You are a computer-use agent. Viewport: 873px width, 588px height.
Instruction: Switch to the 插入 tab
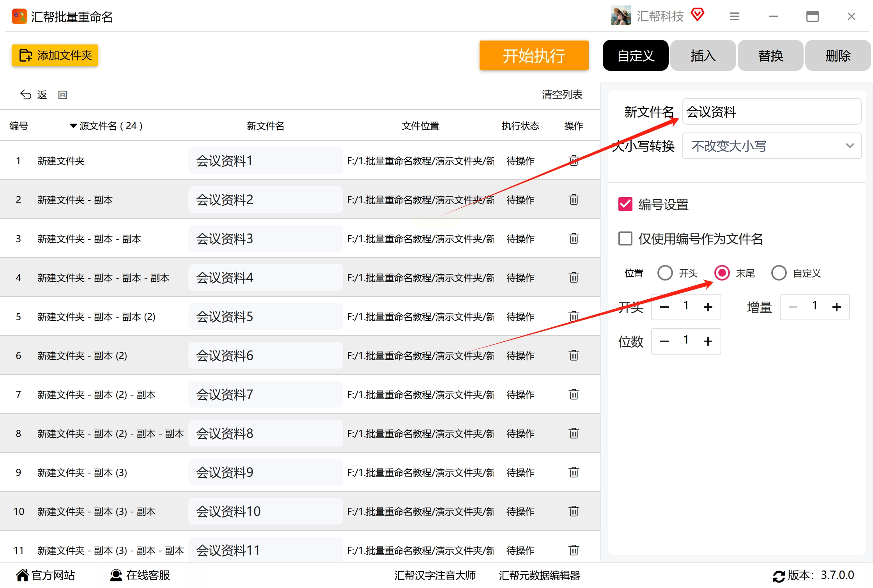703,56
